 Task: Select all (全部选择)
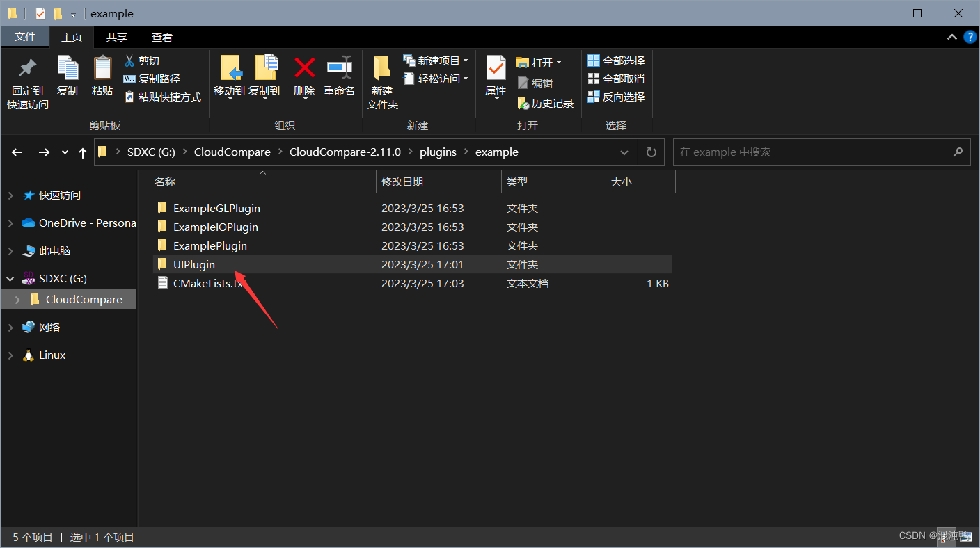pos(616,61)
